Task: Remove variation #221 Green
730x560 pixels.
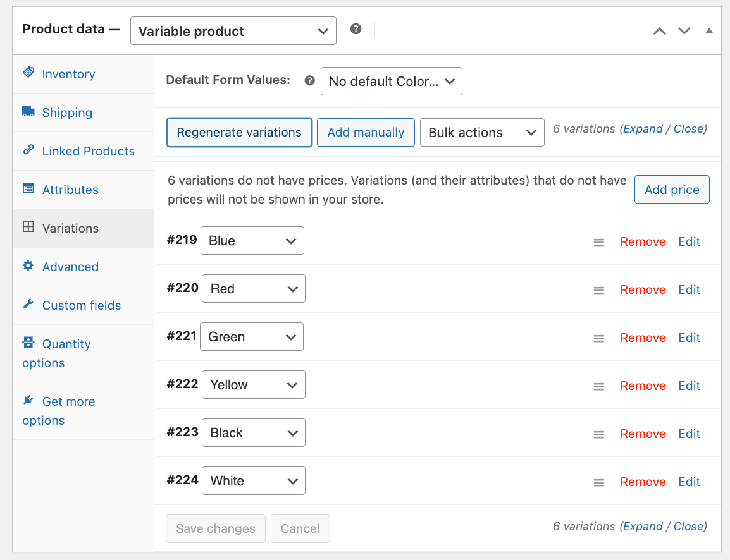Action: click(x=643, y=338)
